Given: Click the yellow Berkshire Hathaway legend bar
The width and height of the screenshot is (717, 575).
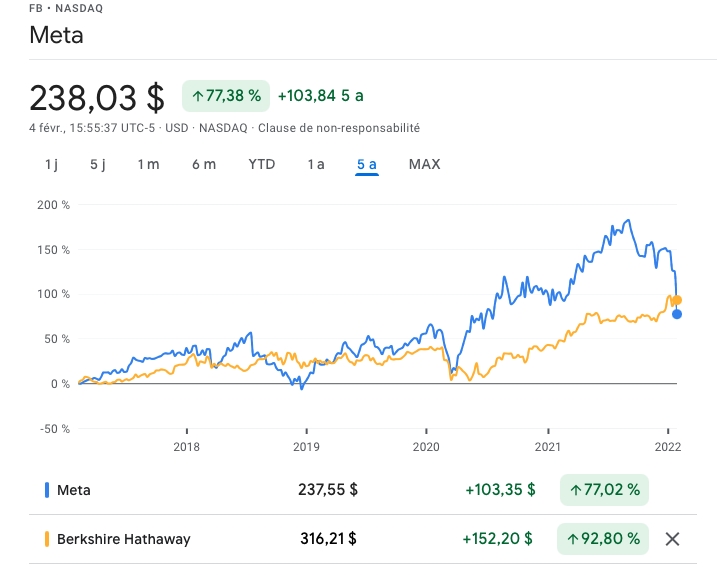Looking at the screenshot, I should (x=47, y=539).
